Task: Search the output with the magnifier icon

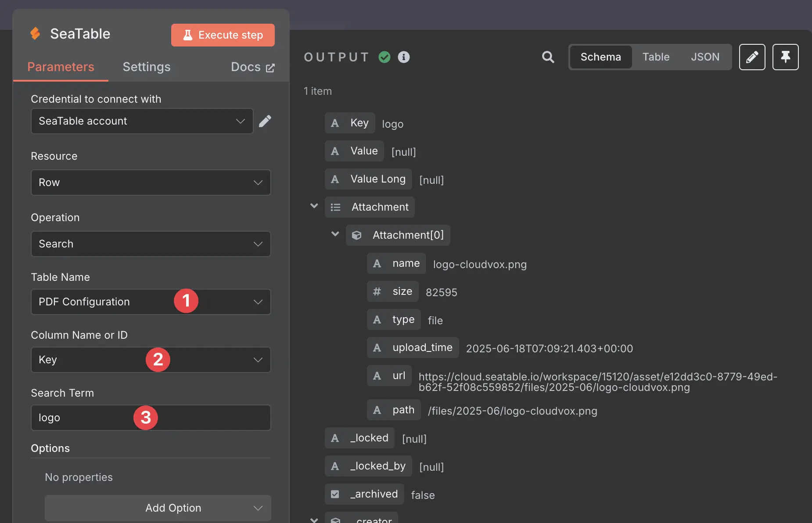Action: [548, 57]
